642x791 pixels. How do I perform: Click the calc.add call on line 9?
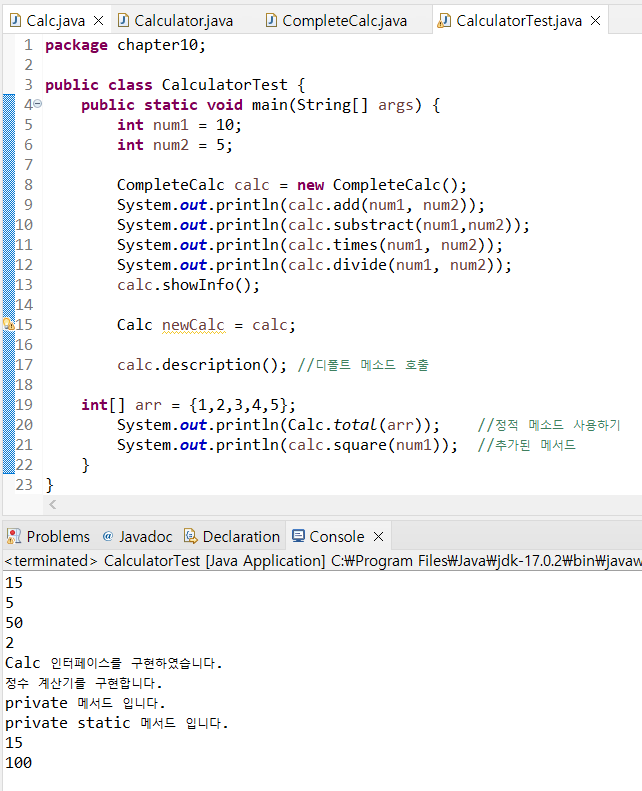click(x=381, y=205)
